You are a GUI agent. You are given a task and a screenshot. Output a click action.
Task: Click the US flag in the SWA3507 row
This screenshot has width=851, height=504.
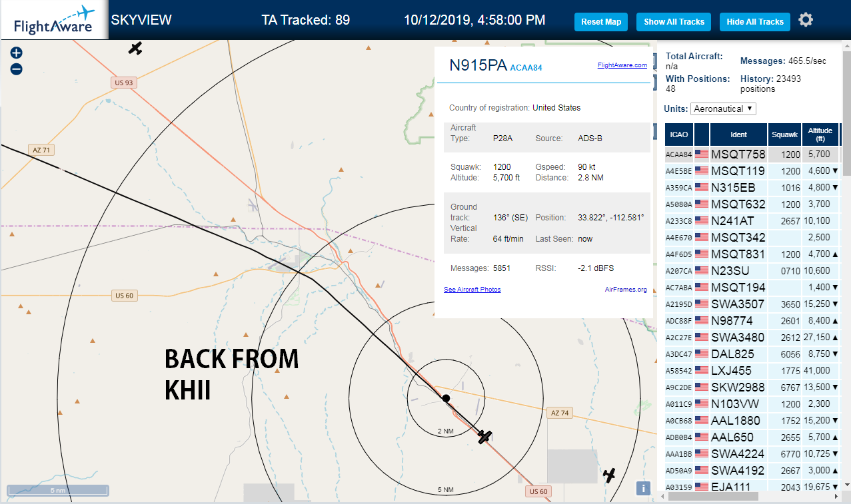pos(702,304)
